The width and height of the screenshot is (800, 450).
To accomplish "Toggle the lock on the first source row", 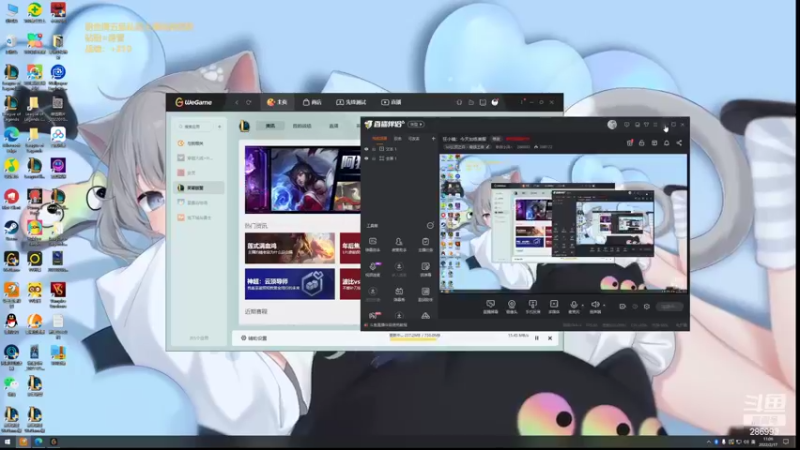I will click(374, 149).
